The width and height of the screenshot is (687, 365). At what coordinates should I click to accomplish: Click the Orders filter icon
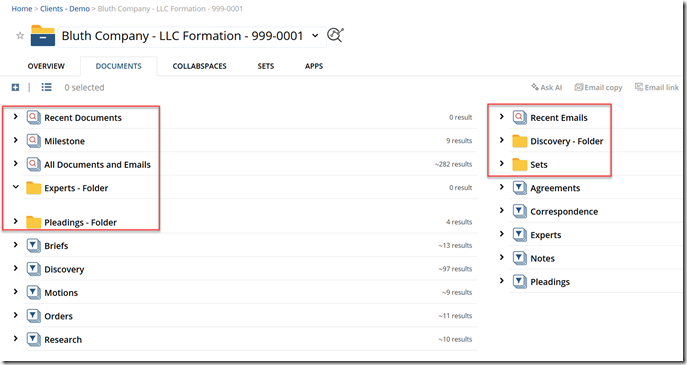coord(34,316)
